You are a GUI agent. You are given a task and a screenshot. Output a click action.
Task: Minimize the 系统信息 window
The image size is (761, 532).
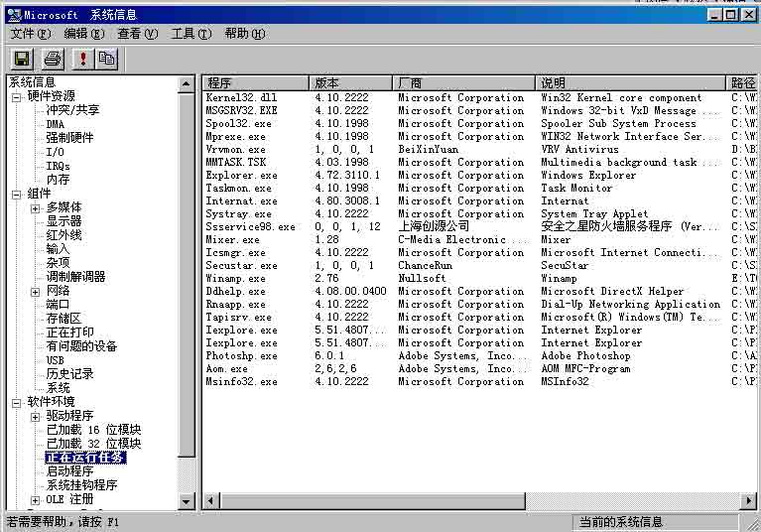715,15
